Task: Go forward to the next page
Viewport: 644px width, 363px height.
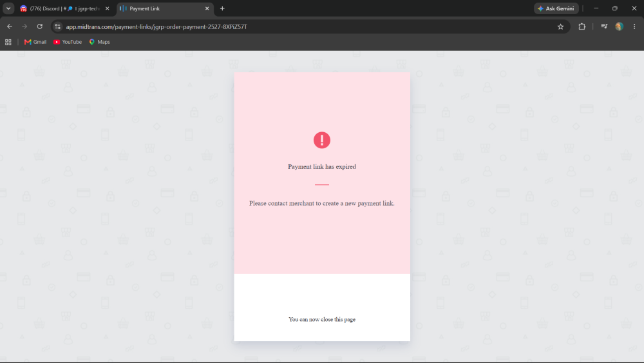Action: coord(24,26)
